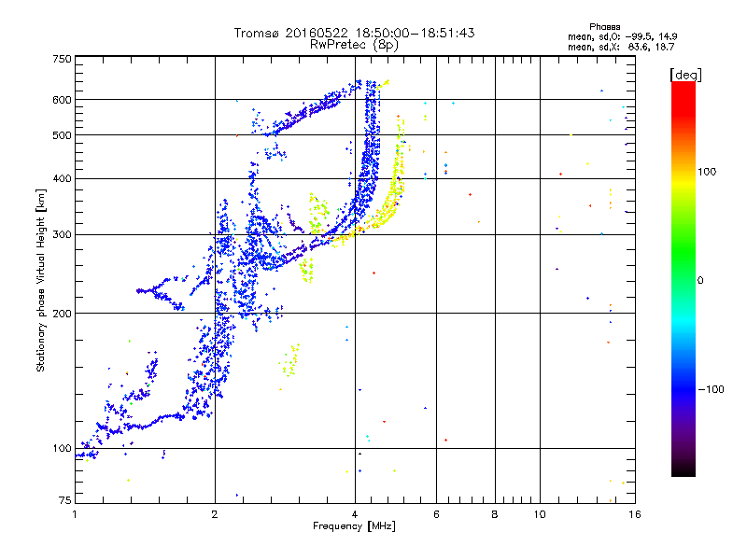Click the '75' y-axis tick label

coord(64,500)
